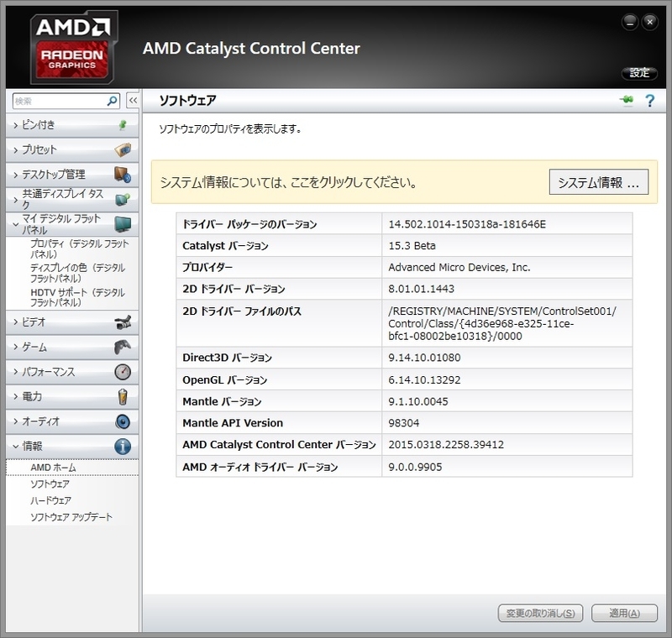
Task: Click the Mantle version 9.1.10.0045
Action: tap(418, 401)
